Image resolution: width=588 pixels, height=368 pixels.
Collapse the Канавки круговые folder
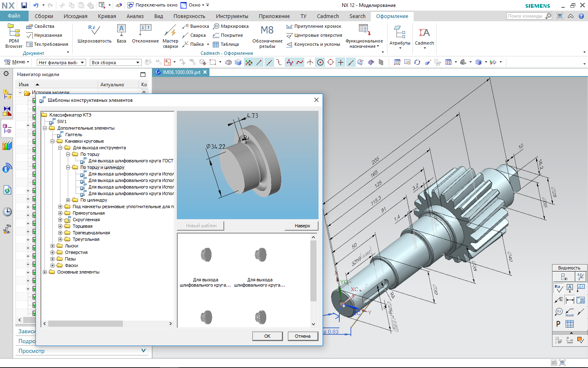click(x=53, y=141)
